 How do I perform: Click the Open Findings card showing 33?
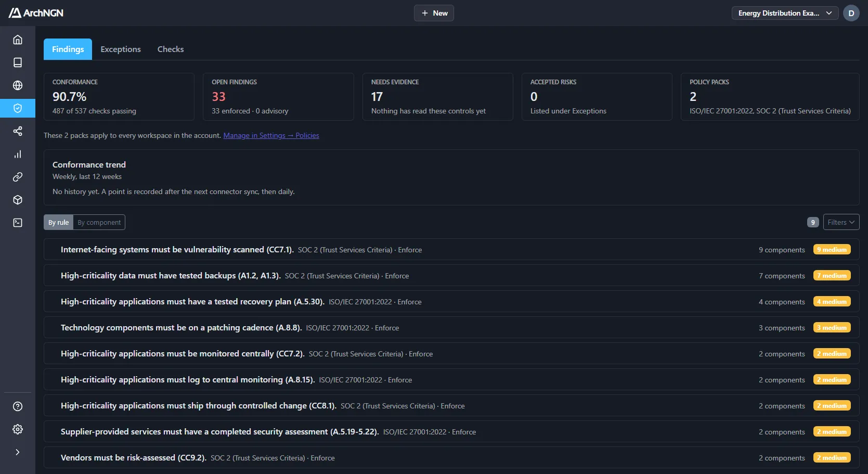278,97
